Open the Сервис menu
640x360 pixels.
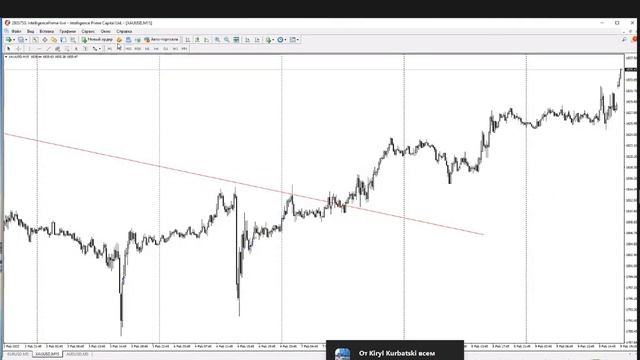[x=88, y=31]
